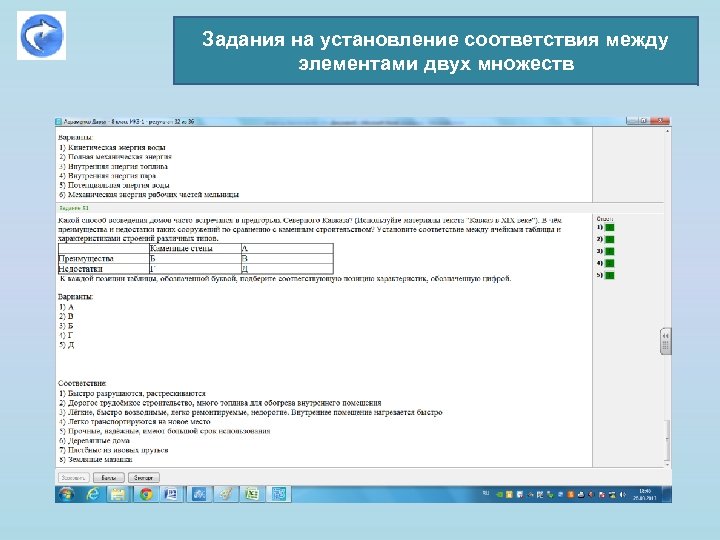Click the vertical scrollbar up arrow
720x540 pixels.
tap(667, 131)
